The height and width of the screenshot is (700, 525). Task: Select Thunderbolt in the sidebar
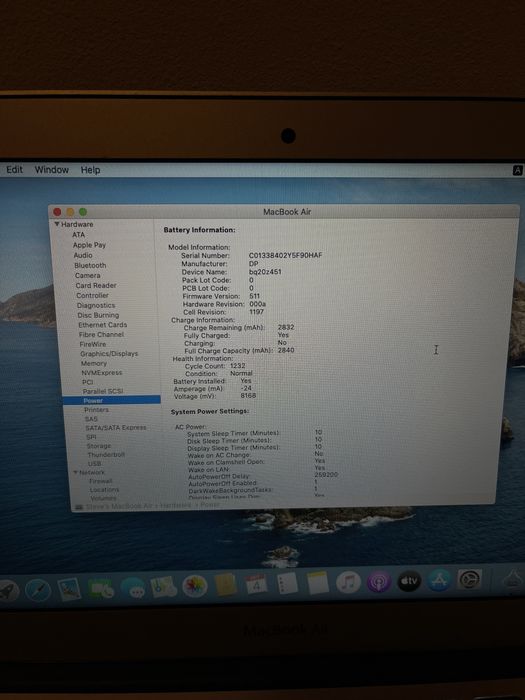coord(106,455)
